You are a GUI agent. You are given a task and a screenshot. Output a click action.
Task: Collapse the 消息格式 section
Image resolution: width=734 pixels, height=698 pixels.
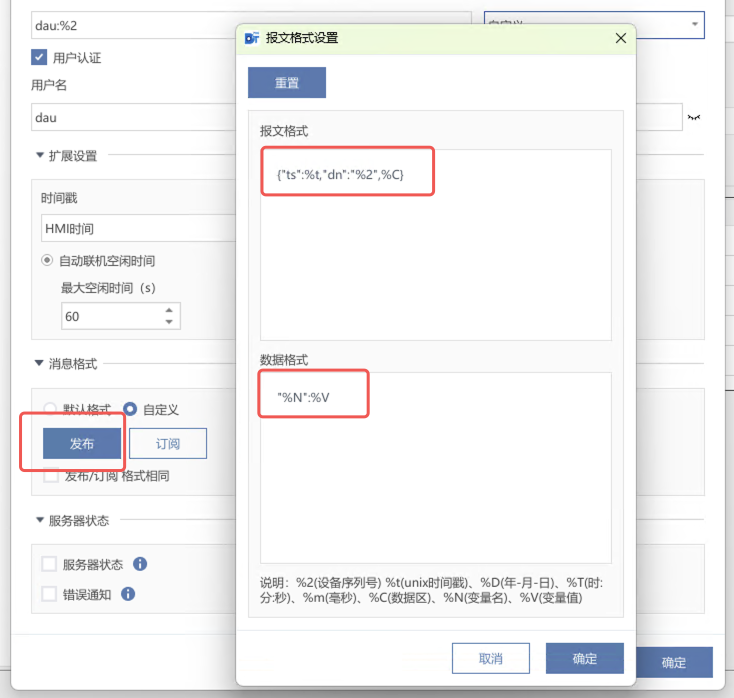39,364
